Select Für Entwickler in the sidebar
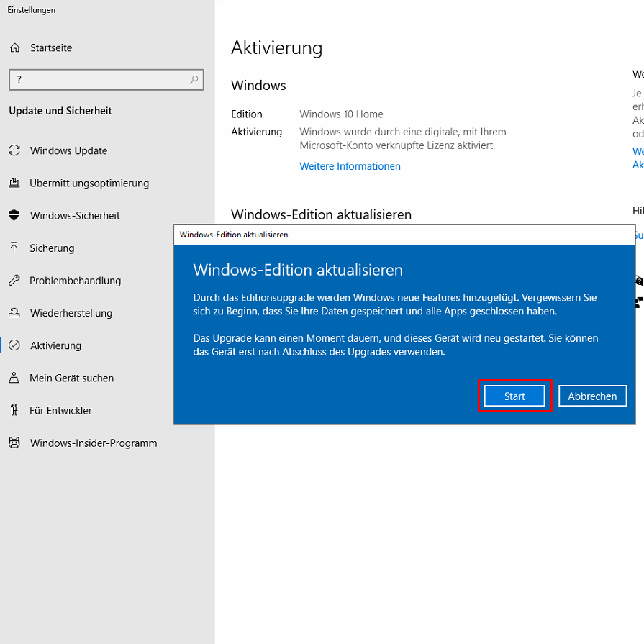 (60, 411)
